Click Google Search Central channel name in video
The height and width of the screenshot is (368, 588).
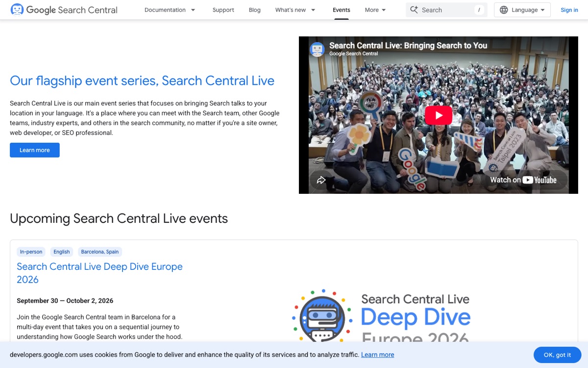353,53
